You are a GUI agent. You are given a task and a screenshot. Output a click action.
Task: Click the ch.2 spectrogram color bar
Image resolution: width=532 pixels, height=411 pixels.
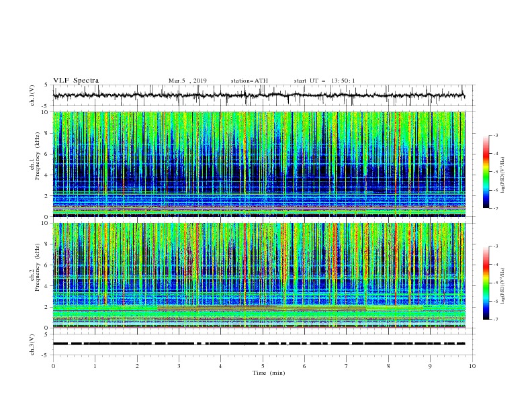(486, 283)
